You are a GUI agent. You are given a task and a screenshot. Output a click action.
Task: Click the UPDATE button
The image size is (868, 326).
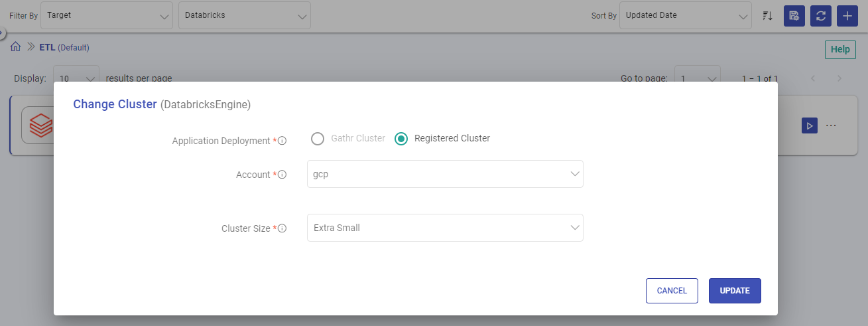click(735, 291)
